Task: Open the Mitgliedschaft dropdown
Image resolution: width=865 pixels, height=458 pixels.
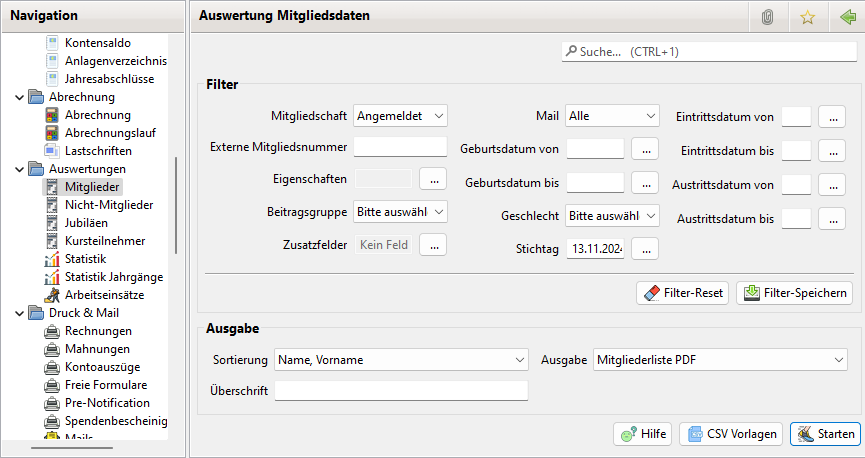Action: [401, 116]
